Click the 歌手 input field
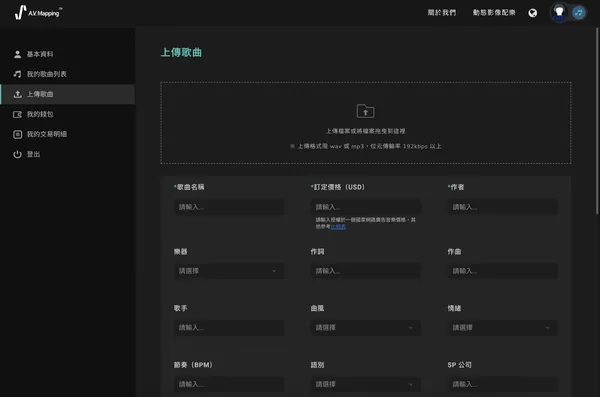This screenshot has height=397, width=600. pos(229,328)
